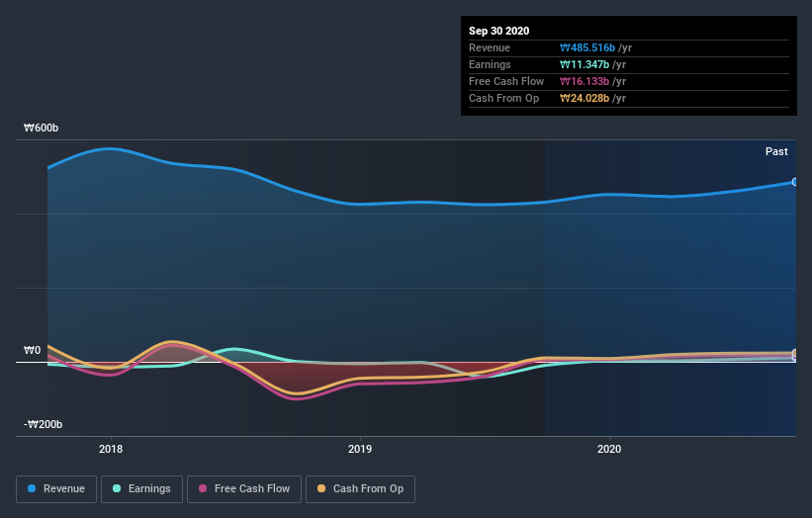Click the blue Revenue data point at Sep 2020
The image size is (812, 518).
click(x=794, y=182)
